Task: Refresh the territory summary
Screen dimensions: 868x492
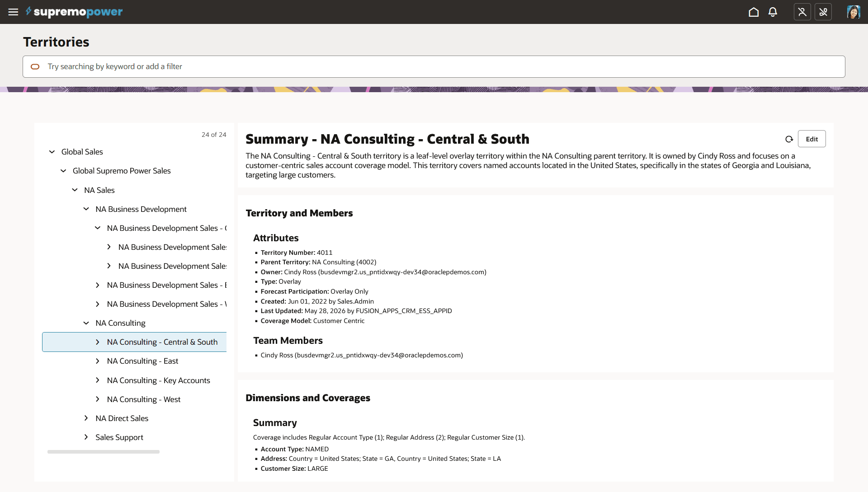Action: (x=789, y=139)
